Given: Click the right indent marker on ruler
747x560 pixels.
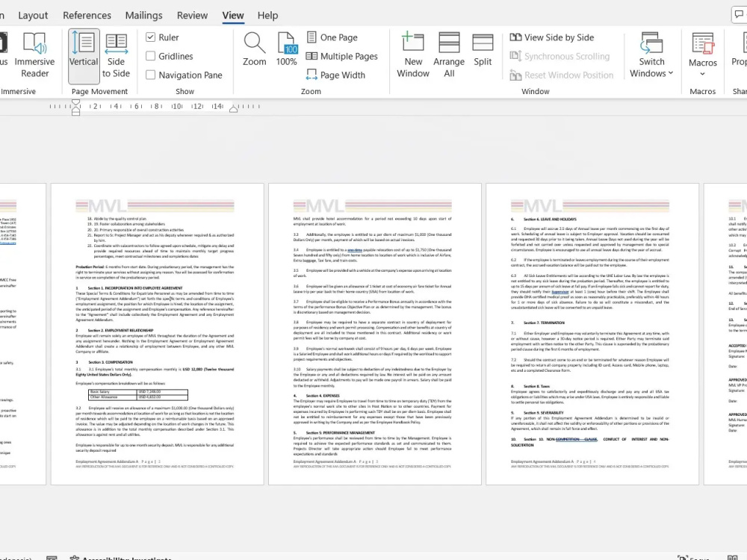Looking at the screenshot, I should coord(233,109).
